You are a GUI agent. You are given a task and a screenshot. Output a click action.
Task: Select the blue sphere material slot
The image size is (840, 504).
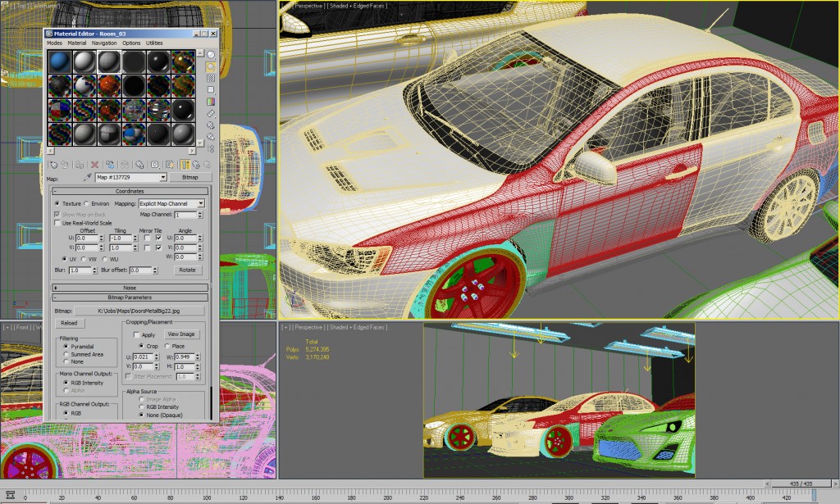coord(59,62)
